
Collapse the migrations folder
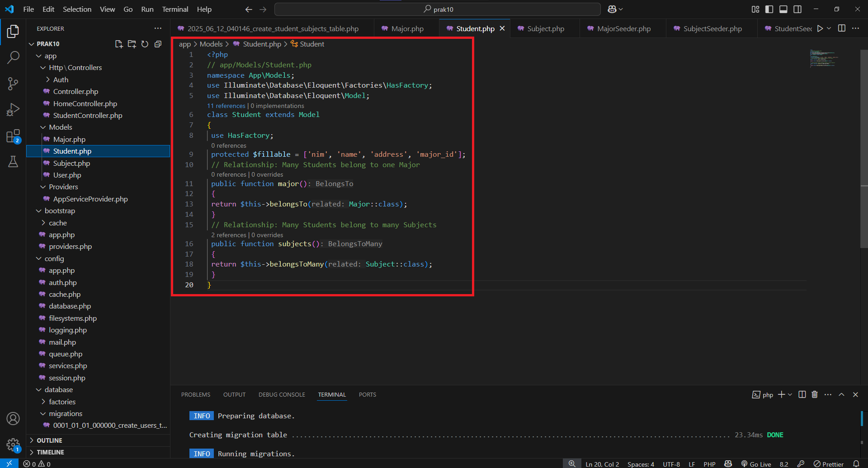[x=43, y=413]
